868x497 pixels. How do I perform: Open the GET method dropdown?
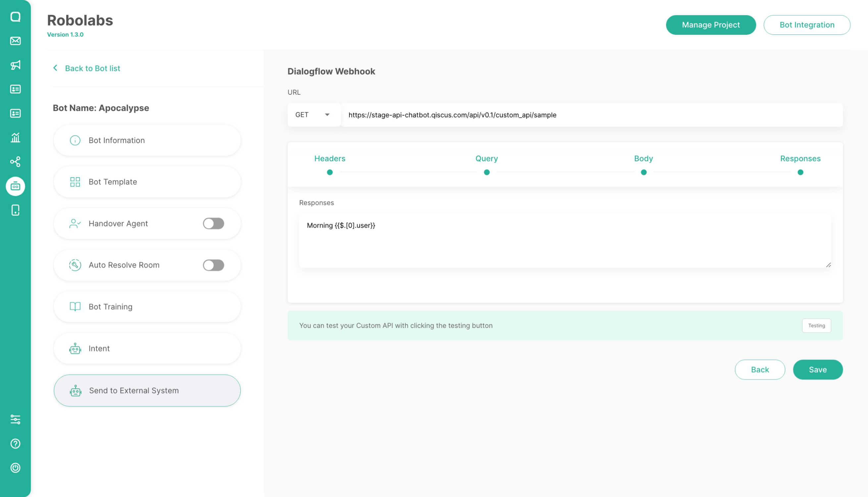click(313, 115)
